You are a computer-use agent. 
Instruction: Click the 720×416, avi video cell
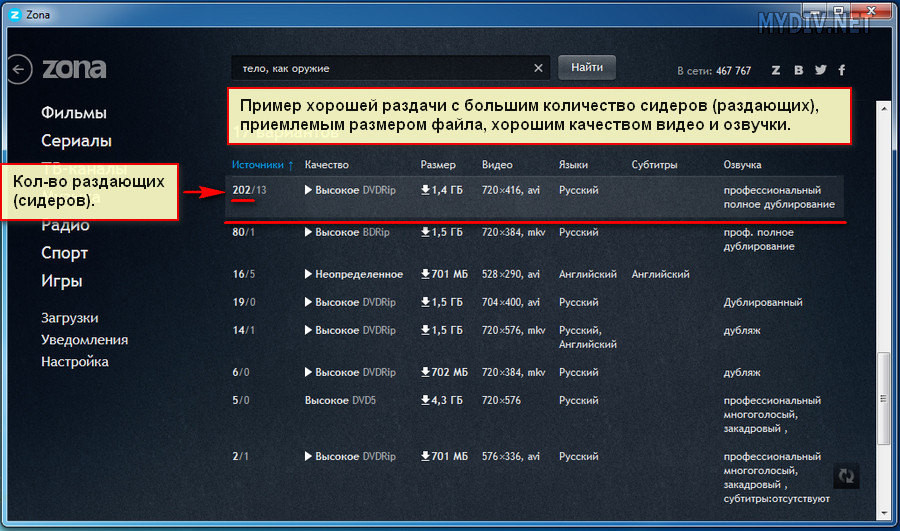point(511,190)
